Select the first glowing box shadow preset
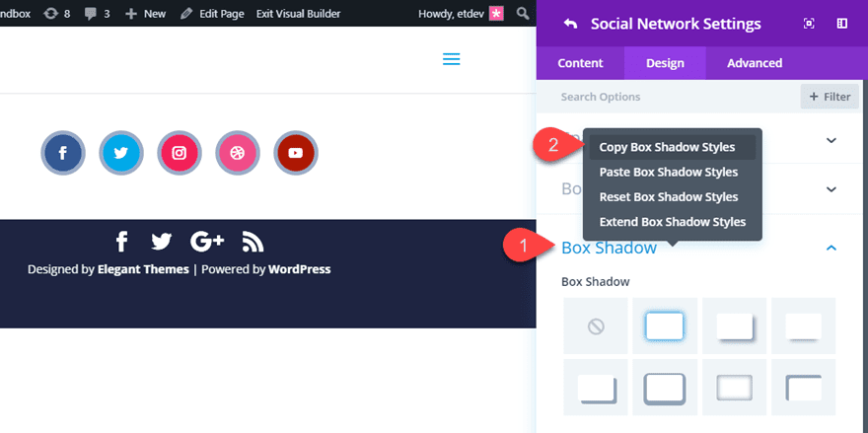This screenshot has height=433, width=868. [665, 326]
